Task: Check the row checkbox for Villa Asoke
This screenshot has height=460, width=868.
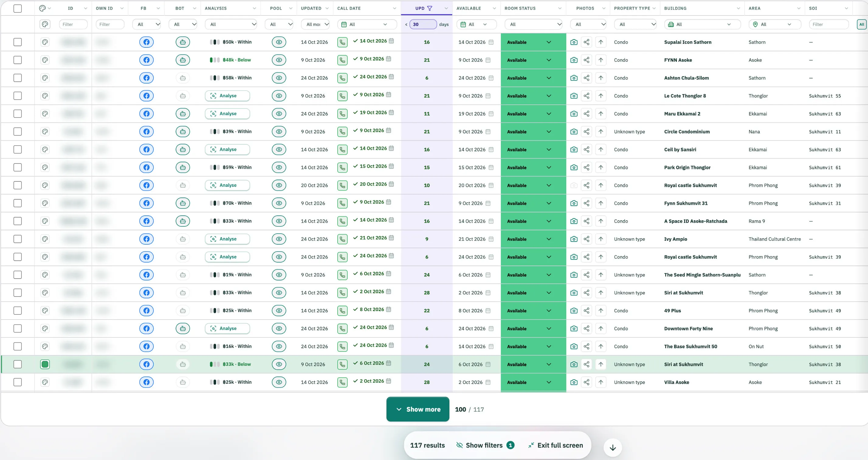Action: click(x=18, y=382)
